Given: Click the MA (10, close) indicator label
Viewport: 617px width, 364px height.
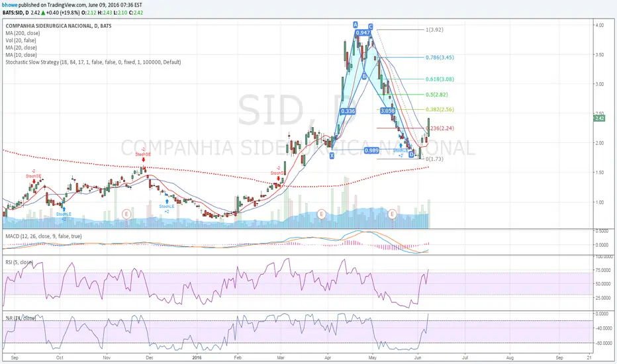Looking at the screenshot, I should 21,55.
